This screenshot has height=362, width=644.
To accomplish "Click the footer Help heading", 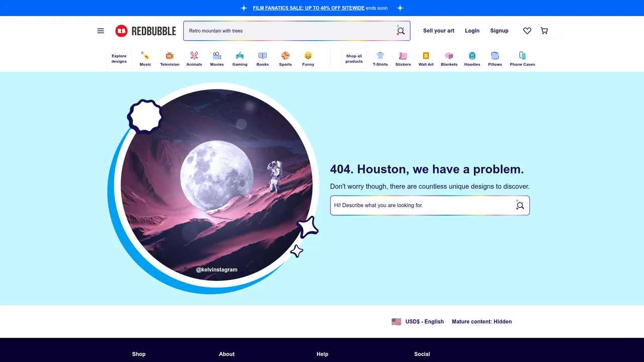I will tap(323, 354).
